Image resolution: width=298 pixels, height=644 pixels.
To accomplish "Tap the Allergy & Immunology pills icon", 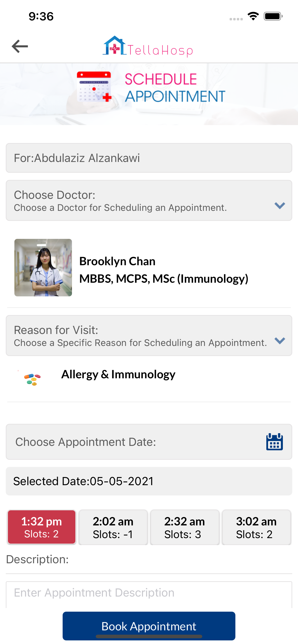I will 32,379.
